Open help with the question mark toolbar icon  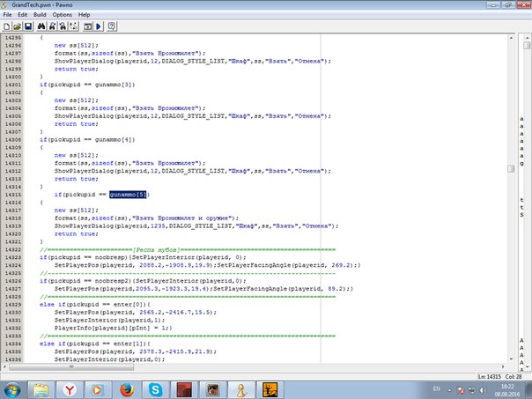(112, 26)
